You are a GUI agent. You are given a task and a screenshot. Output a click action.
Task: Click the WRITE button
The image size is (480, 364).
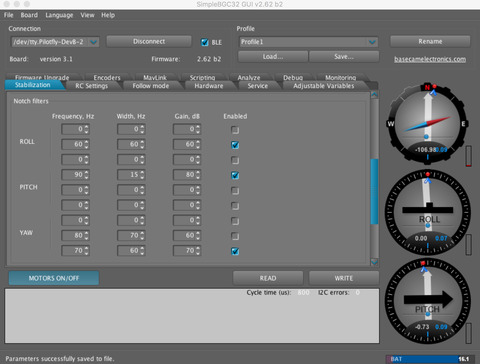tap(344, 278)
